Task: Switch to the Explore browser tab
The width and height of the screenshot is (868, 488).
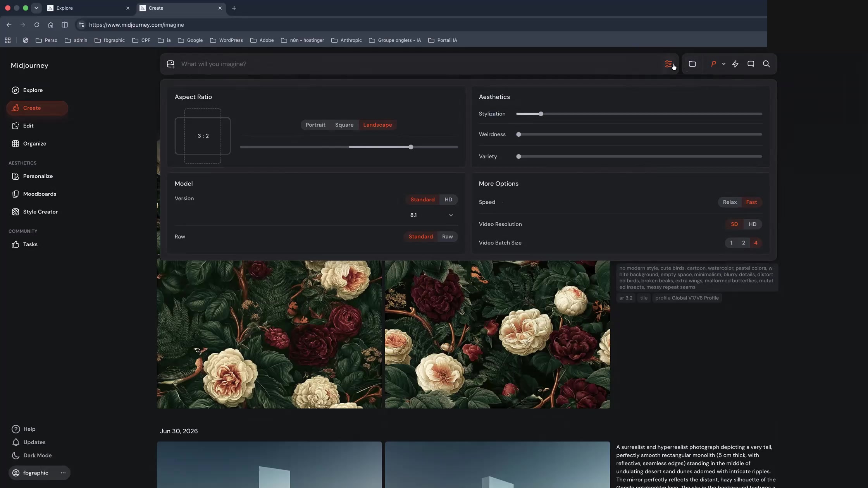Action: tap(89, 8)
